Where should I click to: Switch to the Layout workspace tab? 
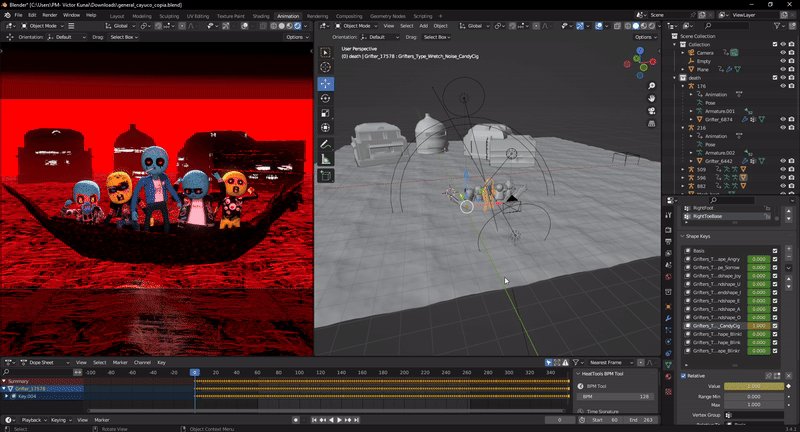(x=117, y=16)
